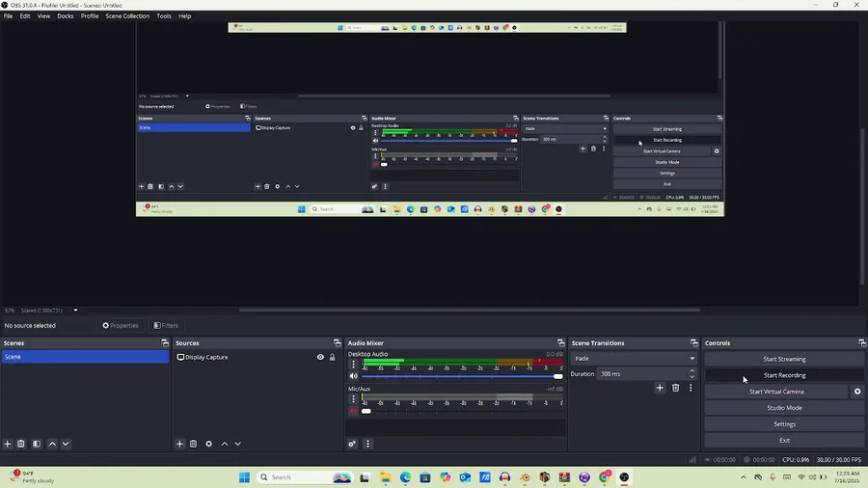Click transition Duration input field
The height and width of the screenshot is (488, 868).
(642, 374)
